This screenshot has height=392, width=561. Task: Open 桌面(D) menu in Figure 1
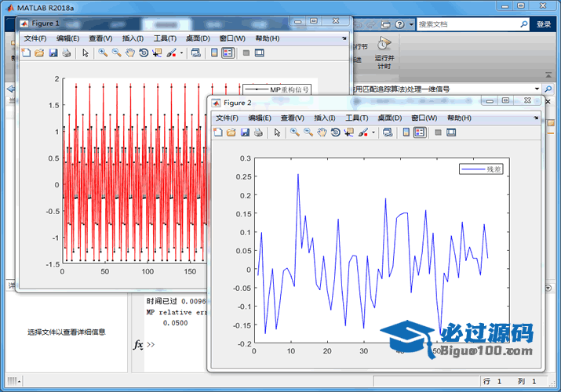(198, 38)
